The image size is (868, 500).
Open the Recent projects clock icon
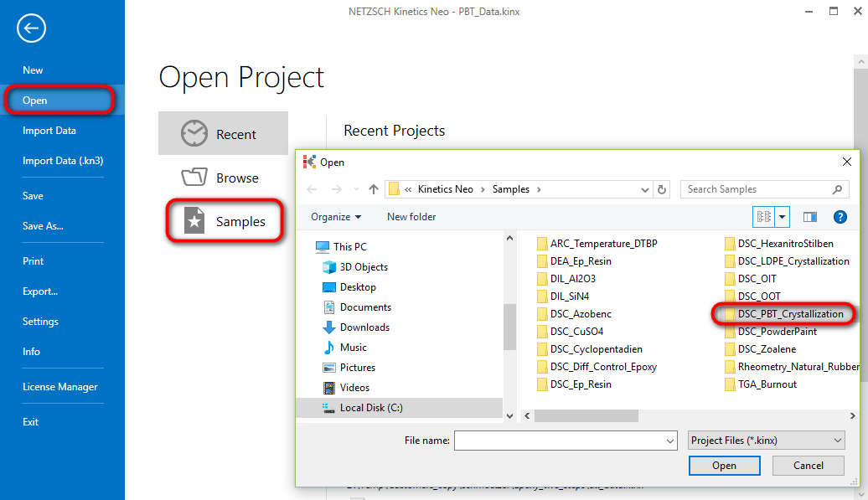coord(194,133)
